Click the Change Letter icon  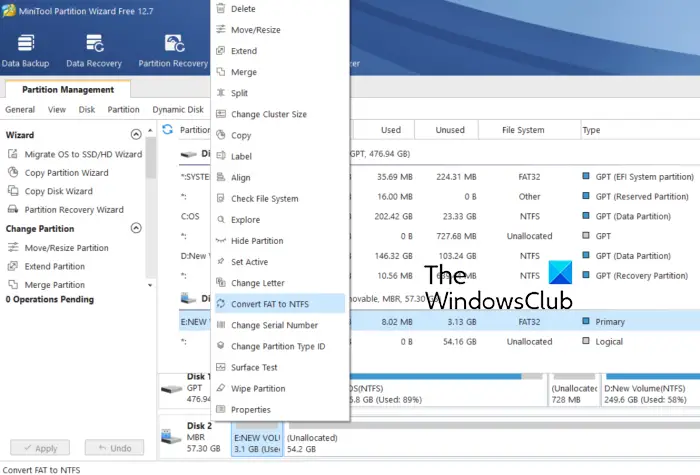click(x=221, y=283)
